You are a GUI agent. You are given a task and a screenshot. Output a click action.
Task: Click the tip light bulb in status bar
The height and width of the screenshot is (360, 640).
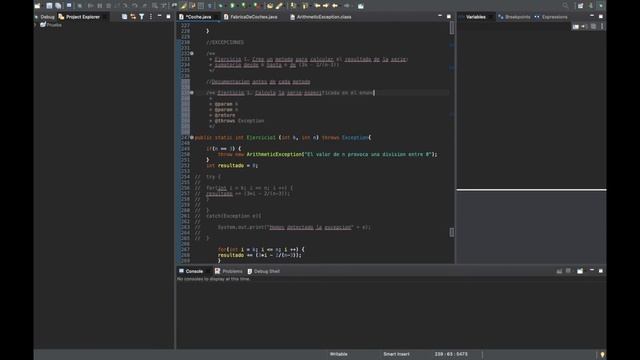pos(602,354)
